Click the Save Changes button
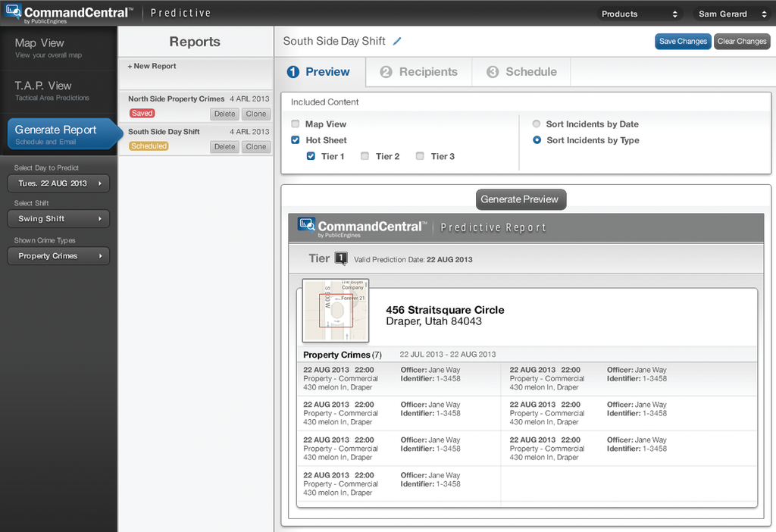The image size is (776, 532). click(682, 42)
